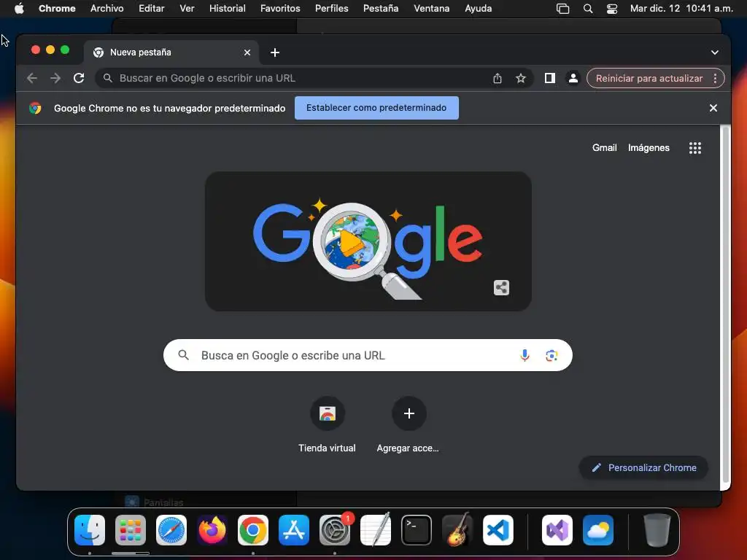
Task: Open the Archivo menu
Action: pyautogui.click(x=107, y=8)
